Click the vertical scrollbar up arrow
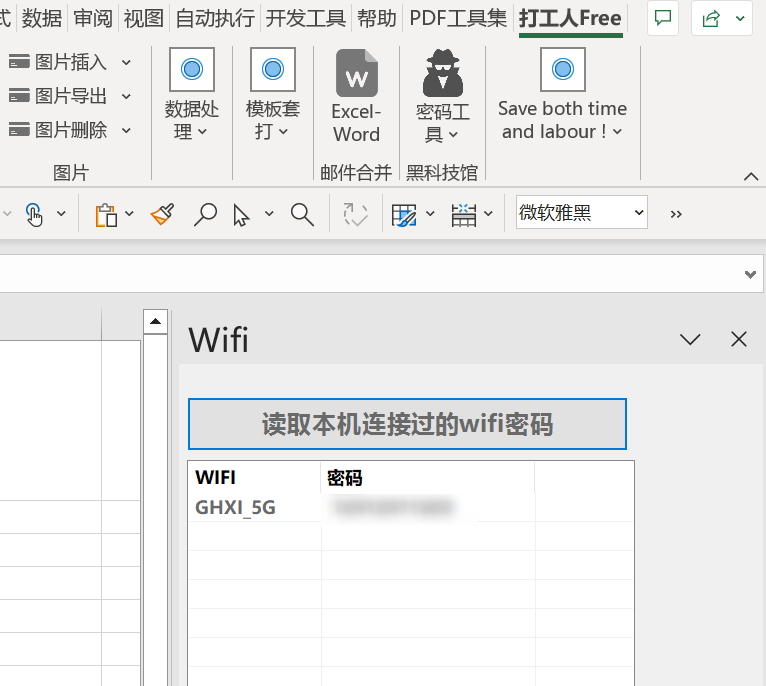 pos(155,322)
